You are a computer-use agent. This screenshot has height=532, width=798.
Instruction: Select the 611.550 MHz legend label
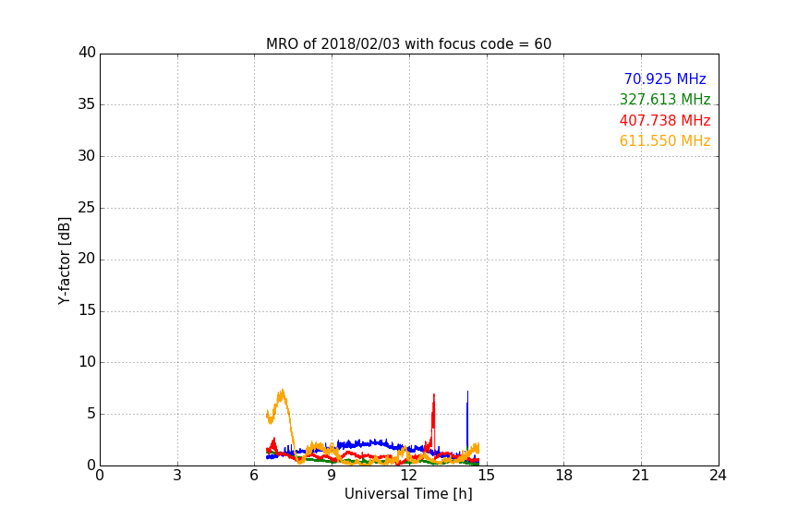[x=665, y=140]
